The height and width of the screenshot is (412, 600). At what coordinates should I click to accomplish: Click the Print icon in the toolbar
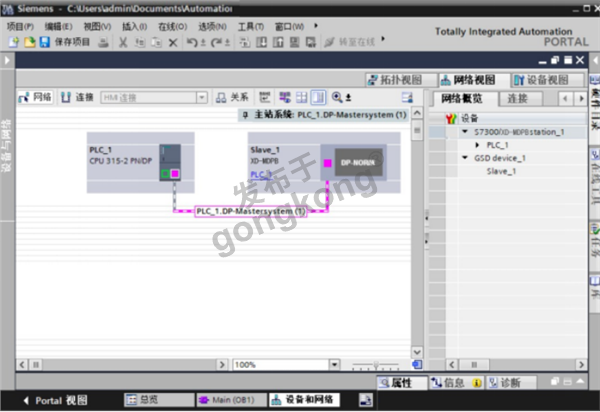[x=103, y=42]
